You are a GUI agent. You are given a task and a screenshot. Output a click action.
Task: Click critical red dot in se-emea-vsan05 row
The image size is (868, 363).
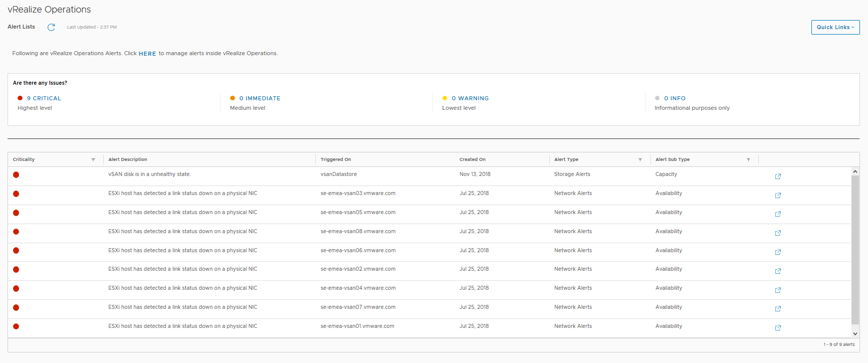(x=16, y=213)
